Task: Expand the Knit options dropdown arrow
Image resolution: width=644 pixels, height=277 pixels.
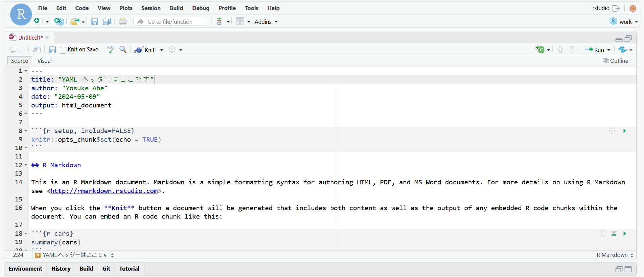Action: point(162,50)
